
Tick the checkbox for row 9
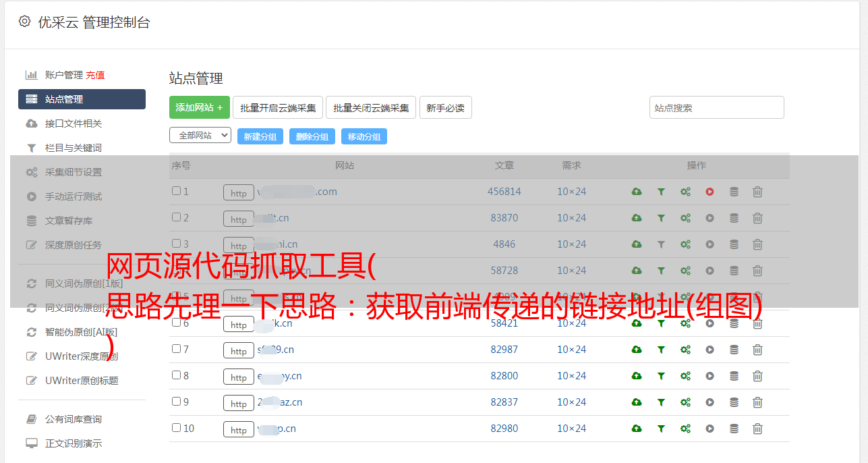[176, 402]
